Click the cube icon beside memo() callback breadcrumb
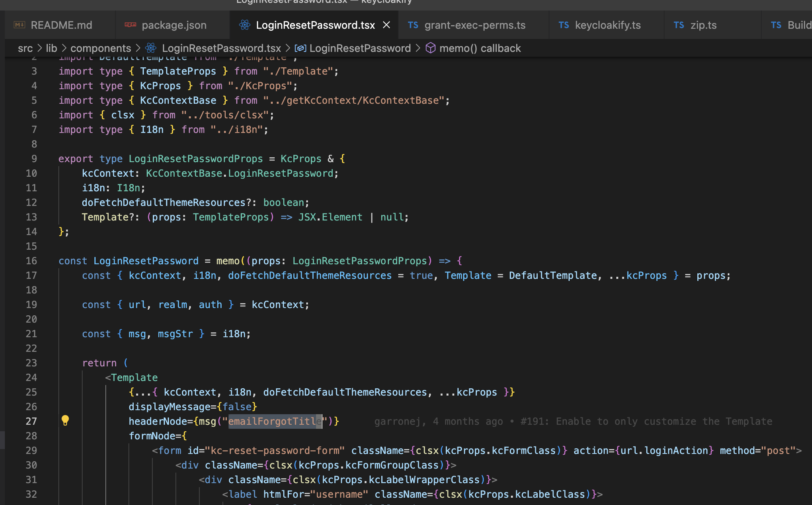The height and width of the screenshot is (505, 812). tap(431, 48)
